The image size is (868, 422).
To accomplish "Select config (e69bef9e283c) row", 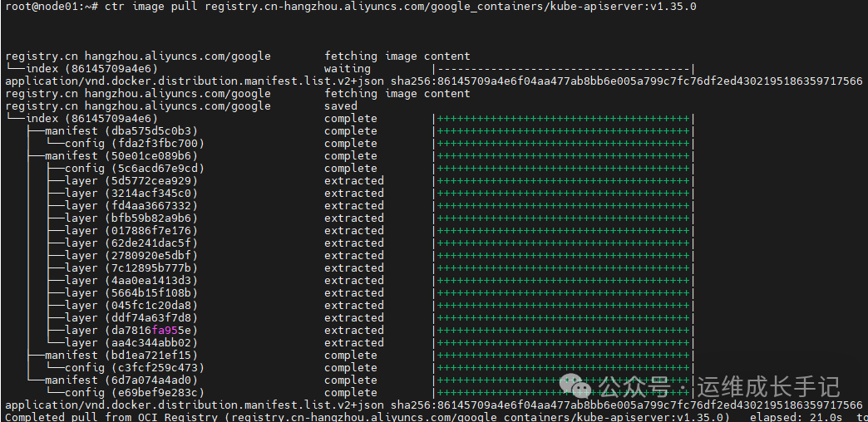I will coord(370,392).
